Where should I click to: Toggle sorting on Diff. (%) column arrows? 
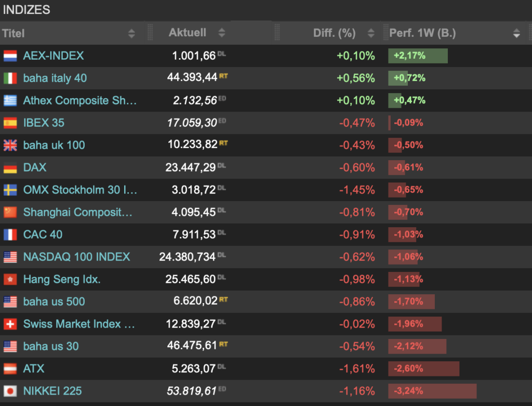tap(371, 33)
